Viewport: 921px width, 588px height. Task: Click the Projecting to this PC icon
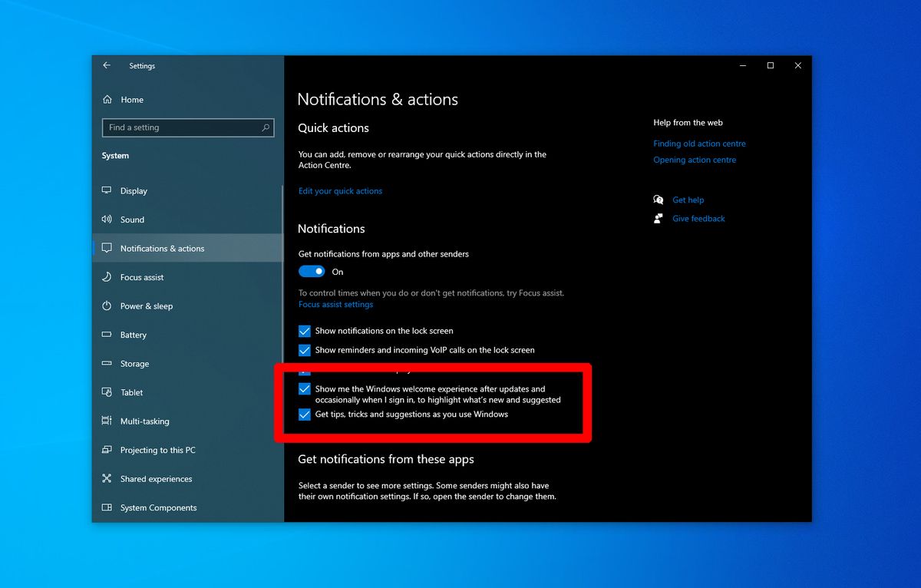107,450
